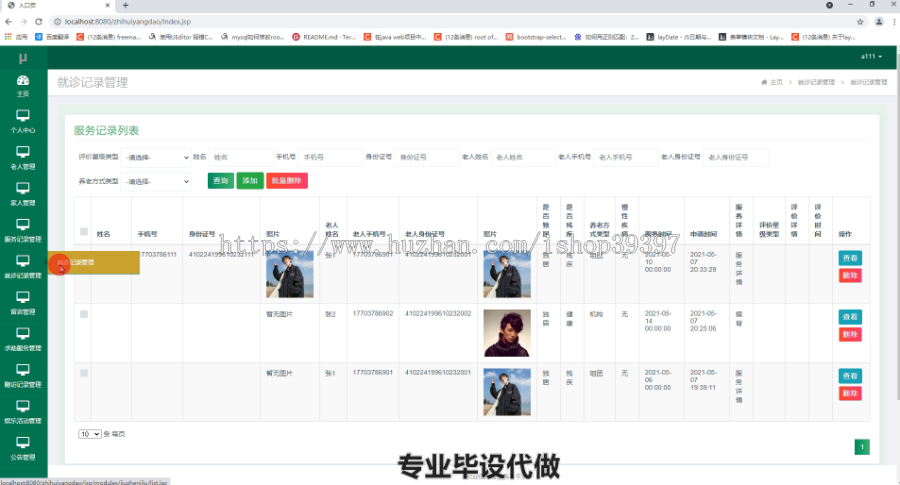Expand the 养老方式类型 dropdown
The image size is (900, 485).
coord(156,181)
